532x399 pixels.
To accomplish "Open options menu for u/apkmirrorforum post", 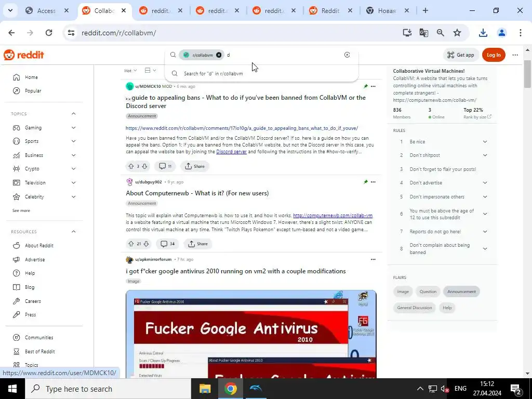I will click(373, 259).
